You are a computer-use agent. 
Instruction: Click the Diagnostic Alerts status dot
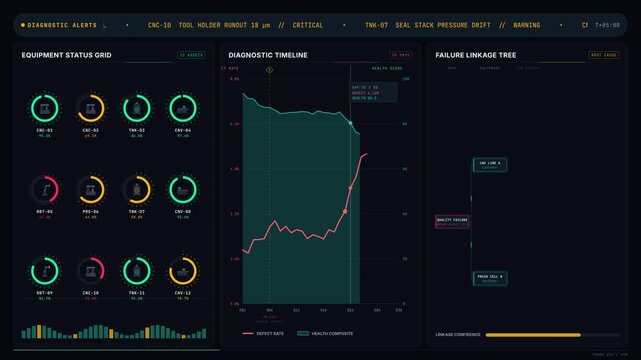pos(23,25)
